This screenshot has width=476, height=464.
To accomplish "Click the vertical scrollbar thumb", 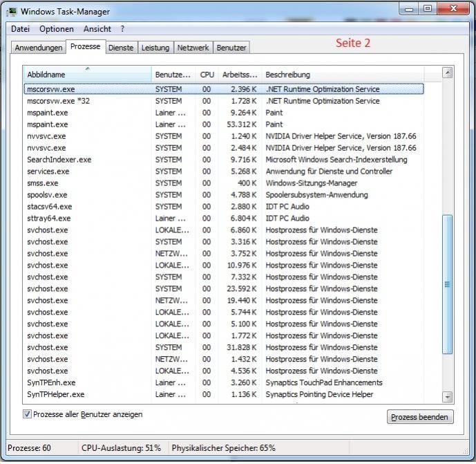I will pyautogui.click(x=447, y=284).
